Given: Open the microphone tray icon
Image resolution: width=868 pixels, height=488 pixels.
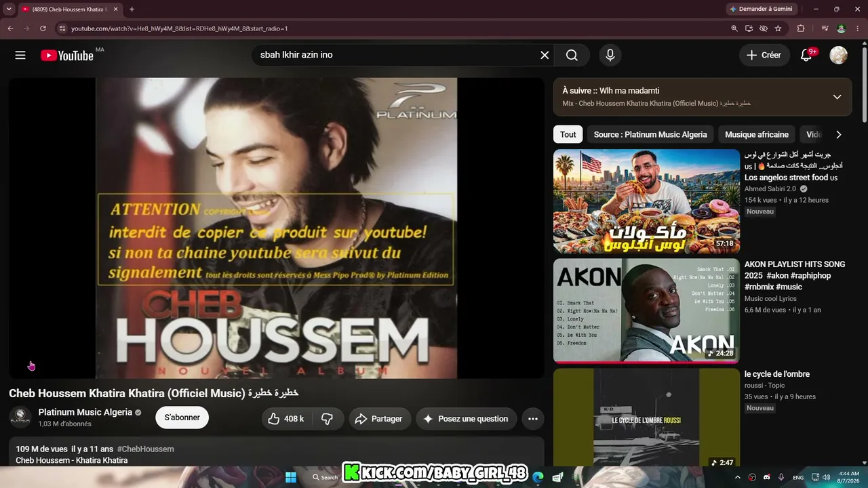Looking at the screenshot, I should coord(781,477).
